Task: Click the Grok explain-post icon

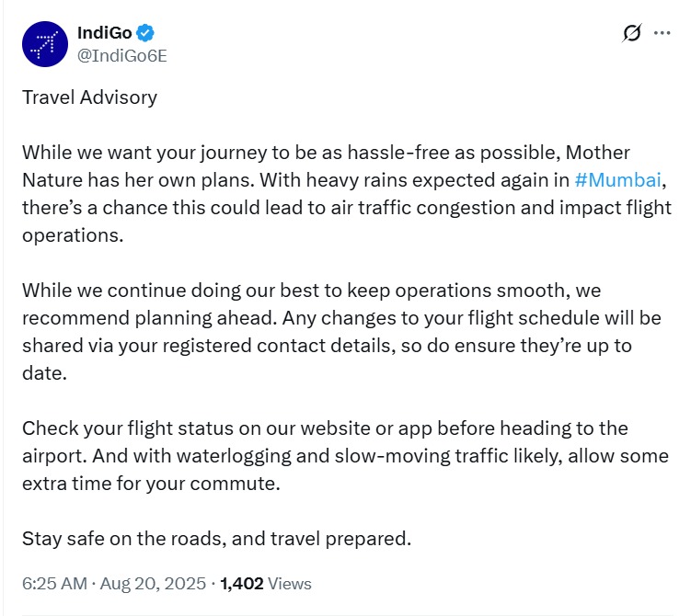Action: coord(631,33)
